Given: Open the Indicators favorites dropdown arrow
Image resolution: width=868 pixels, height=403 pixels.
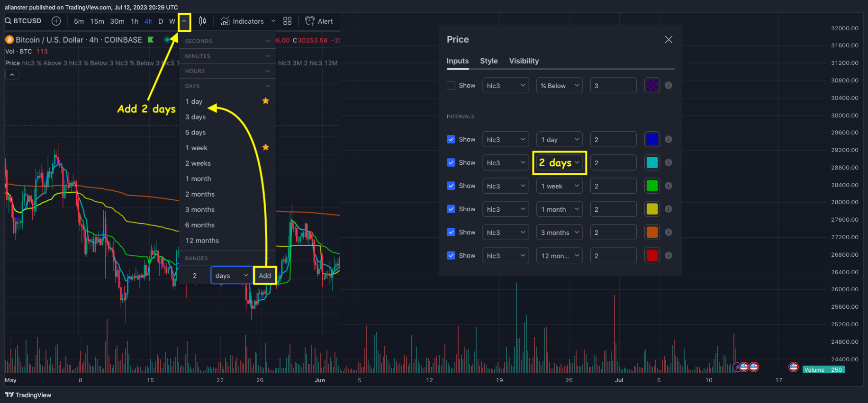Looking at the screenshot, I should (273, 21).
